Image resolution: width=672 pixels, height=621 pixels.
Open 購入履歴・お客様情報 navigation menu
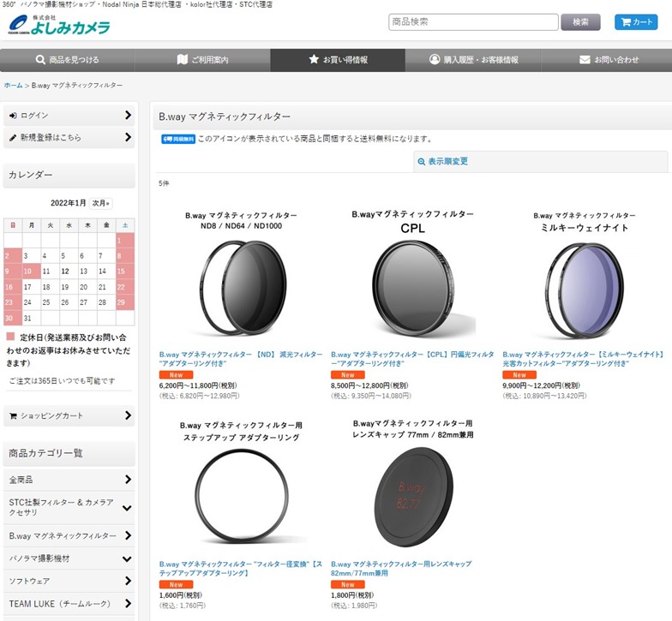tap(473, 60)
